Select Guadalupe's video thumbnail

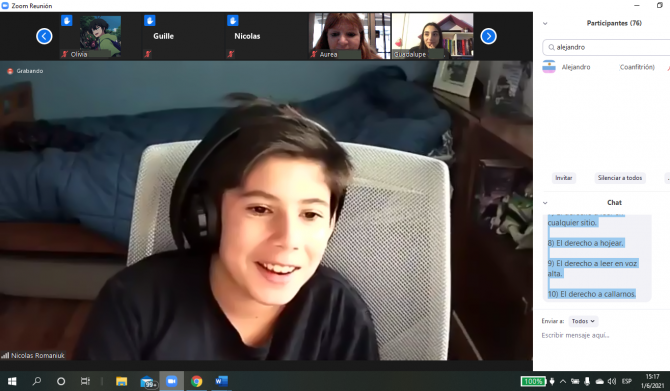point(432,36)
